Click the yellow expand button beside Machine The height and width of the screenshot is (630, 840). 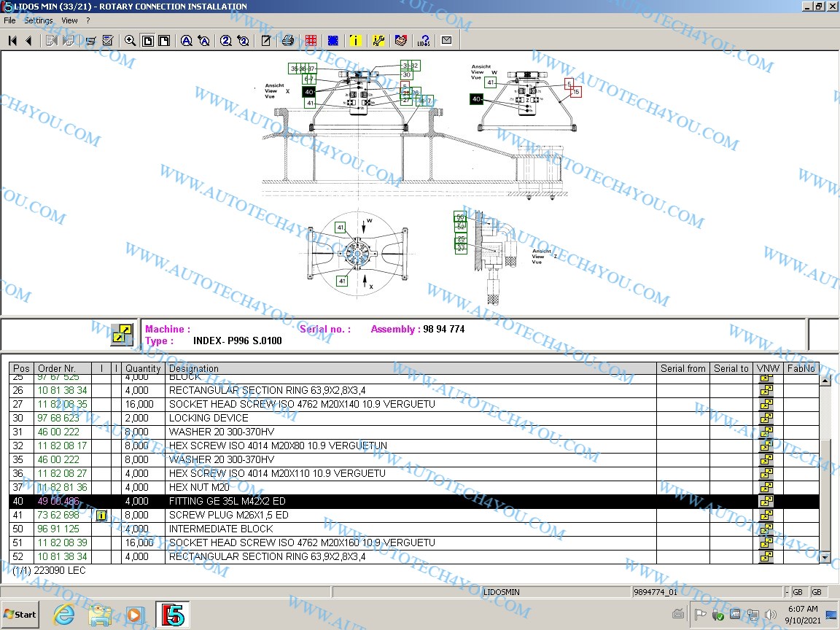click(x=122, y=335)
